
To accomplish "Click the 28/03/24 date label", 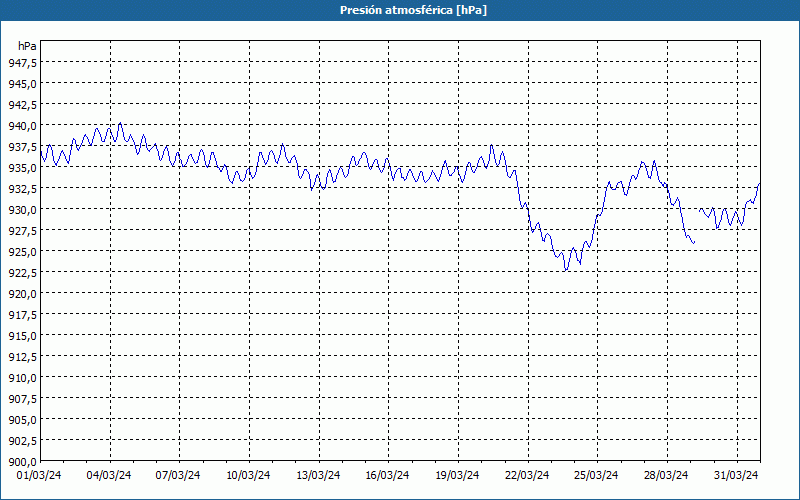I will coord(666,475).
